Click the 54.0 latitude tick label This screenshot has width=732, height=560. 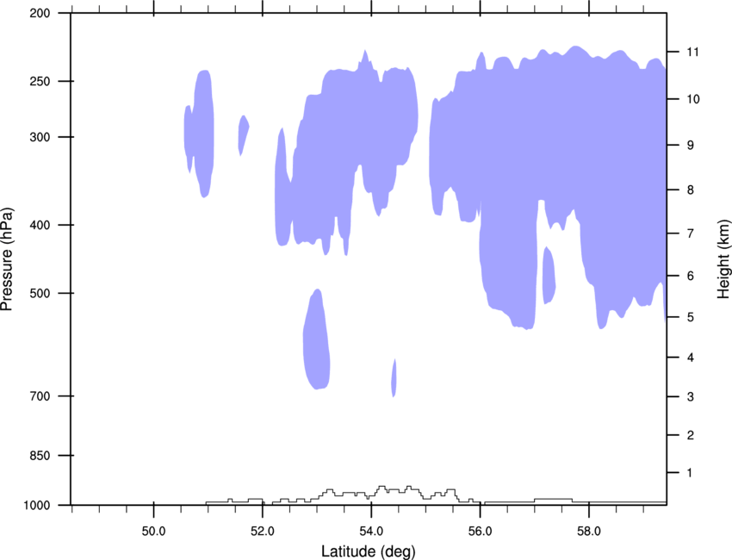(371, 532)
